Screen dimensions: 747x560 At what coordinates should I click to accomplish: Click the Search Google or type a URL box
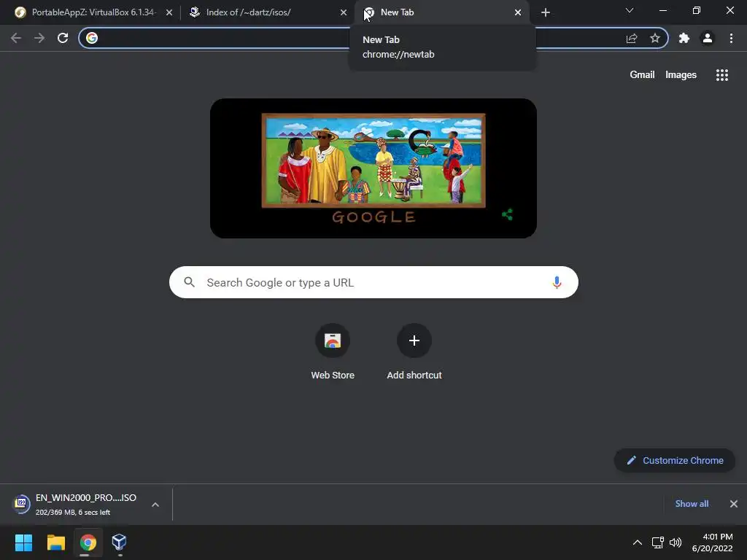pos(374,282)
